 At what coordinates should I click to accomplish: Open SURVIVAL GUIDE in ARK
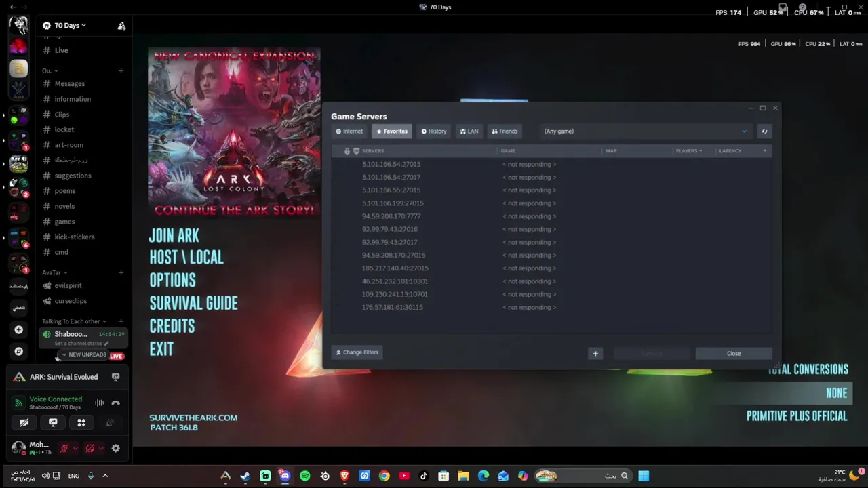tap(193, 303)
